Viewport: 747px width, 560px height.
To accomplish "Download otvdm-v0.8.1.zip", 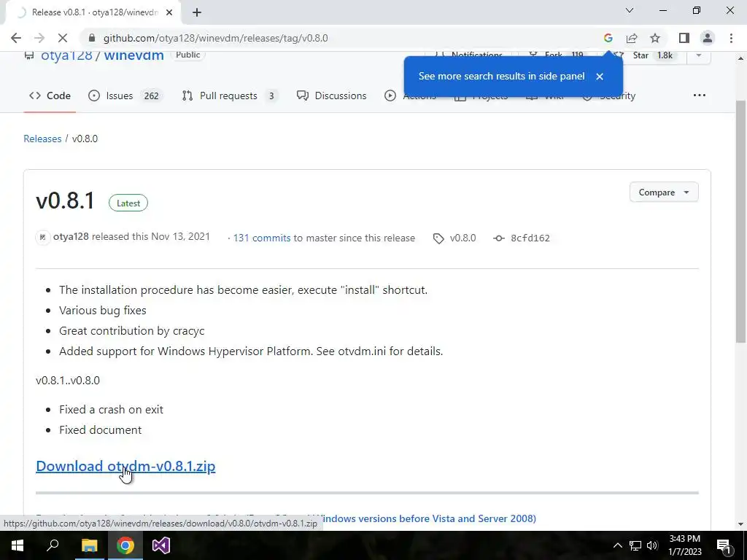I will point(125,466).
